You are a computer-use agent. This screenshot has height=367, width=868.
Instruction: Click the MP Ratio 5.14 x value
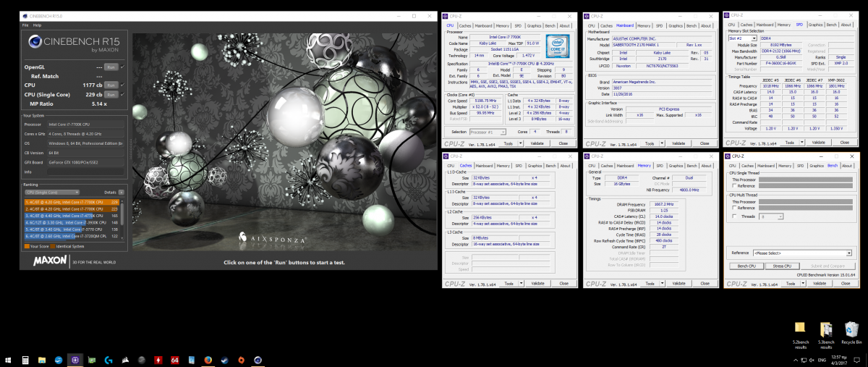coord(99,104)
